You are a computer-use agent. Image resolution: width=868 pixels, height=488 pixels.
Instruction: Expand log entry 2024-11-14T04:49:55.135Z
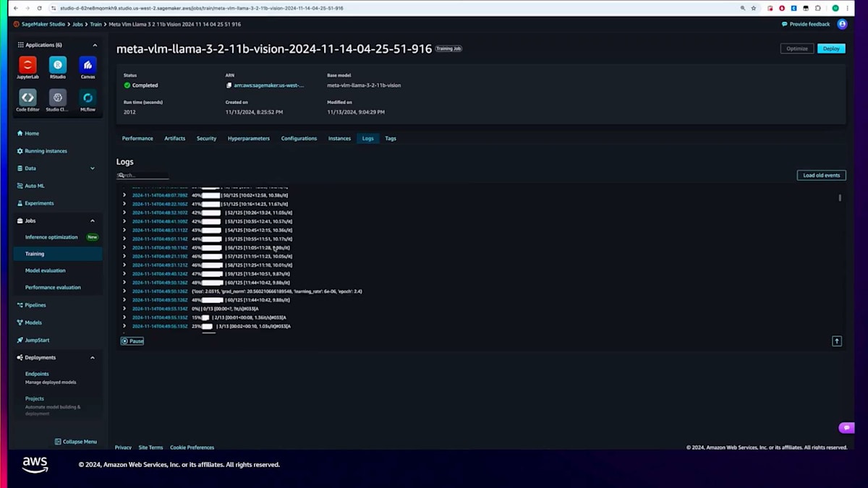[x=124, y=317]
